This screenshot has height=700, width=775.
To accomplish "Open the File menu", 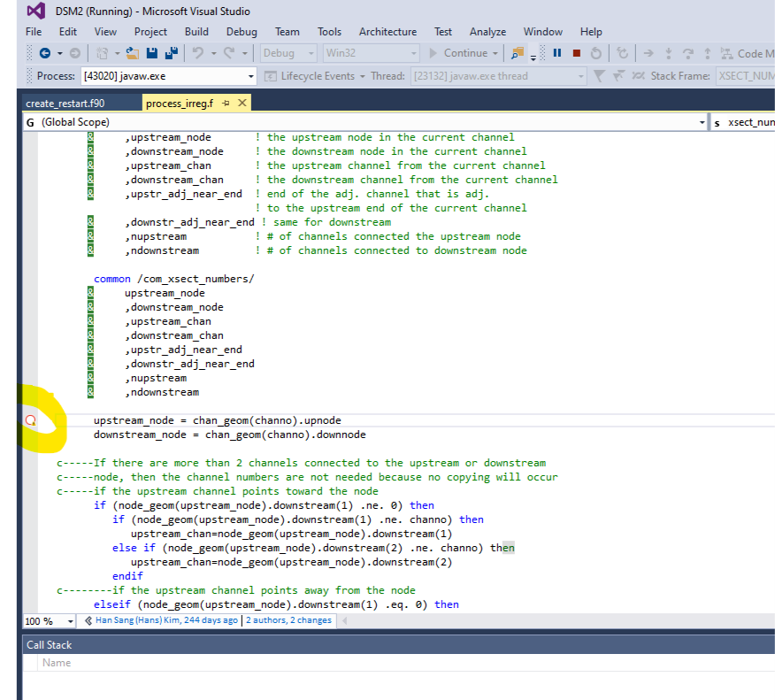I will (x=34, y=32).
